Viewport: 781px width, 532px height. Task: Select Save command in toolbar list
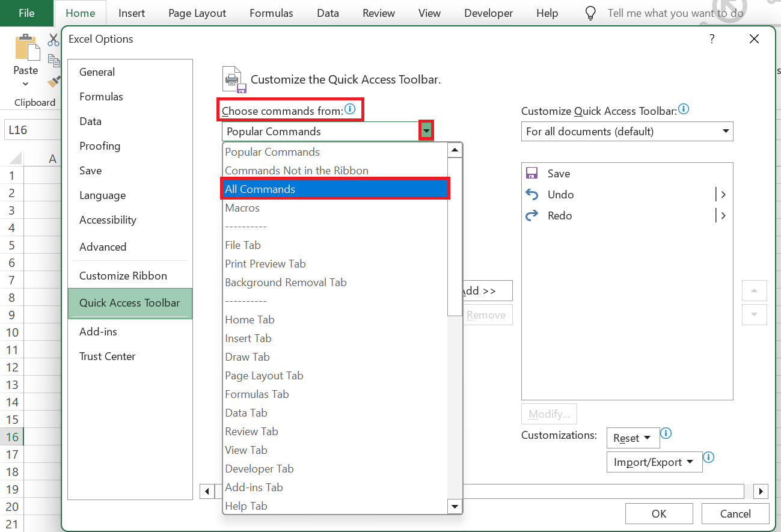pos(627,174)
